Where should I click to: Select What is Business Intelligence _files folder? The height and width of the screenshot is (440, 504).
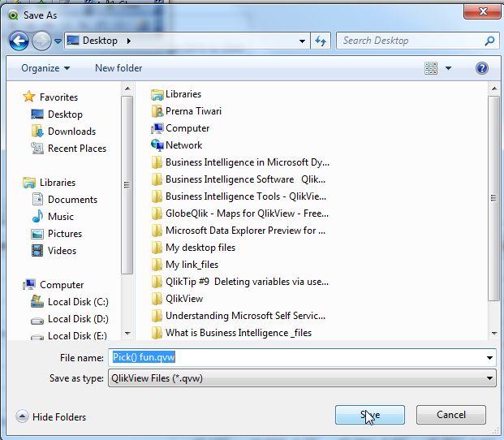click(231, 333)
